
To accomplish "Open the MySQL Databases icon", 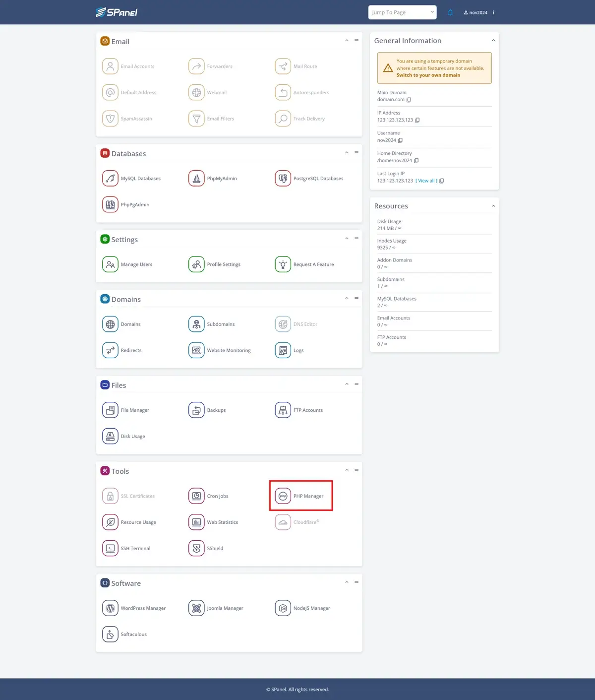I will 110,178.
